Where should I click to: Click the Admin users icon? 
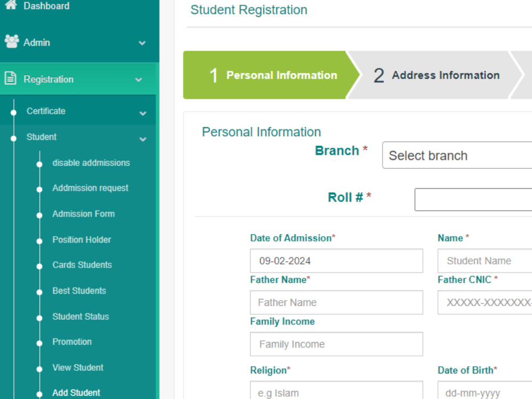coord(12,43)
